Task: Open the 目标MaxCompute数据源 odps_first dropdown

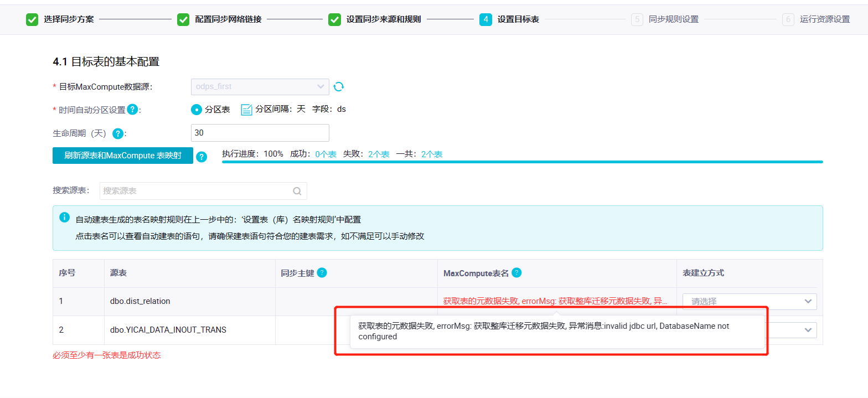Action: [x=260, y=86]
